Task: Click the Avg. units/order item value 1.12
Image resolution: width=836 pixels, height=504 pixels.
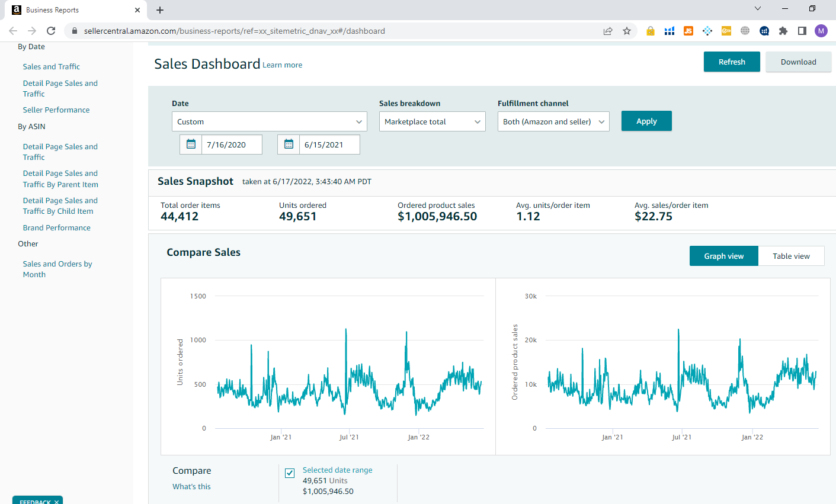Action: (x=528, y=217)
